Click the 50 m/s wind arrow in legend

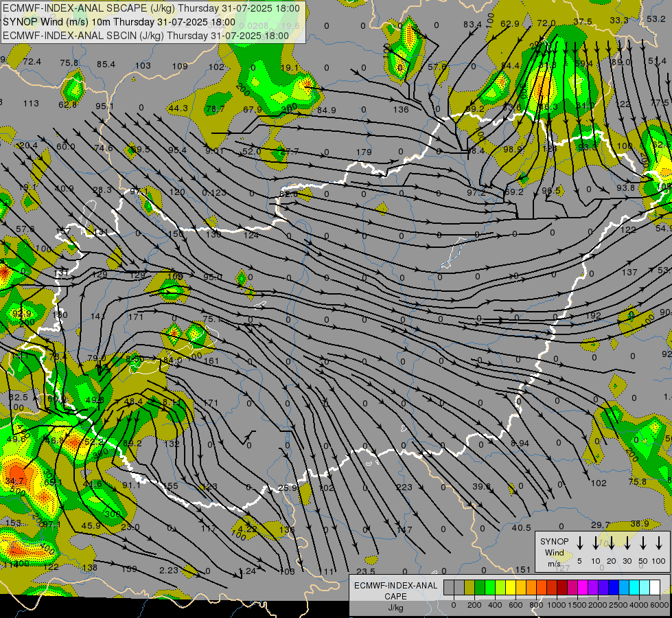click(643, 542)
